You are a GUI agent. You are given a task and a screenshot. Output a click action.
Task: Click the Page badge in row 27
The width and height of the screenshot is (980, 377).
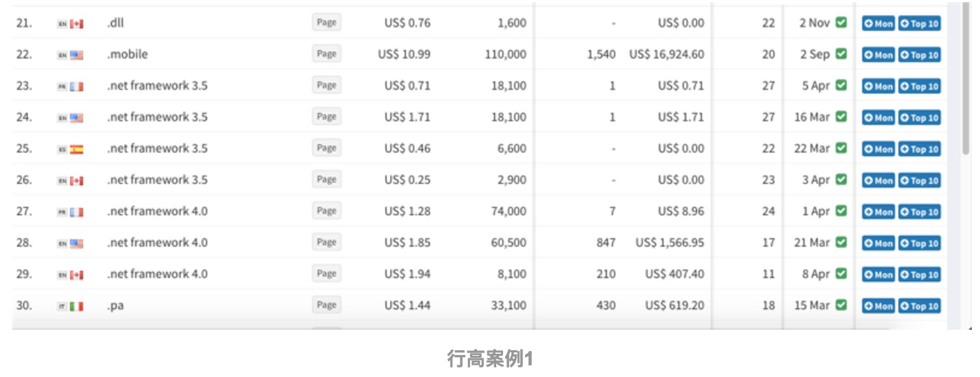[327, 211]
